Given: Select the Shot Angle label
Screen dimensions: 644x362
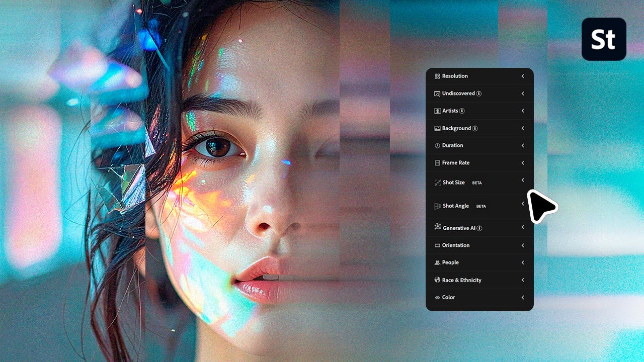Looking at the screenshot, I should click(456, 206).
